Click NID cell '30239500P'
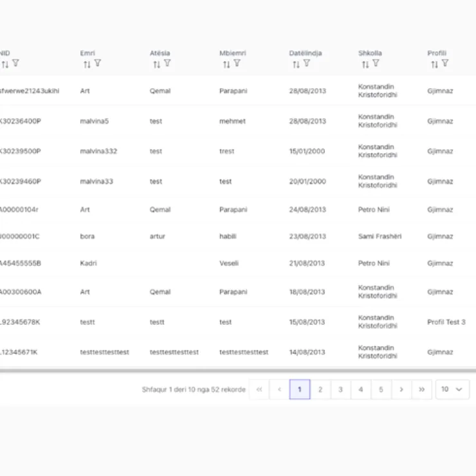The height and width of the screenshot is (476, 476). [21, 151]
